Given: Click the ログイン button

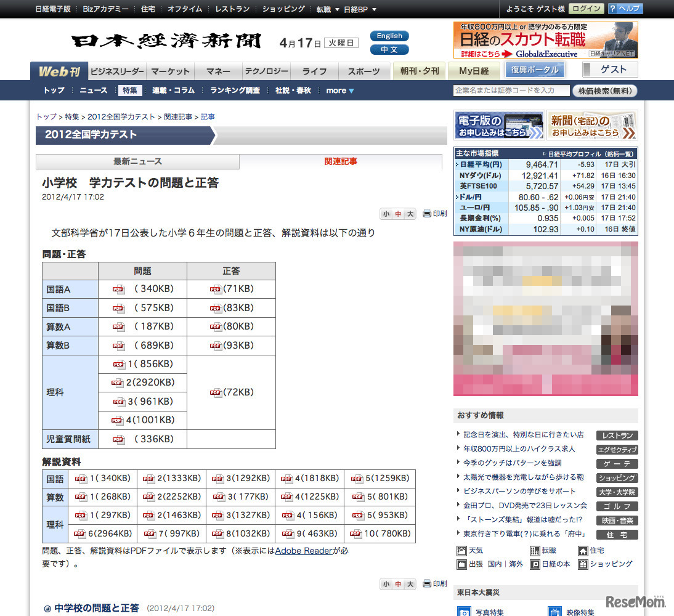Looking at the screenshot, I should coord(587,9).
